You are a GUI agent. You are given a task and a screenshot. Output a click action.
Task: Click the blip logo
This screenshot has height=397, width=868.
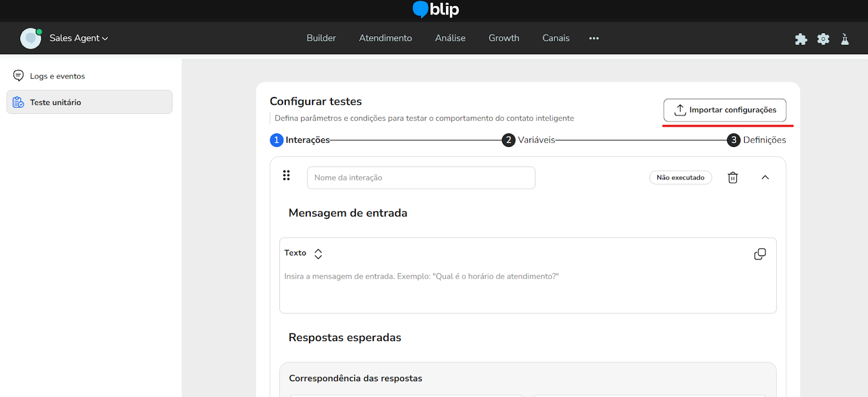[436, 10]
